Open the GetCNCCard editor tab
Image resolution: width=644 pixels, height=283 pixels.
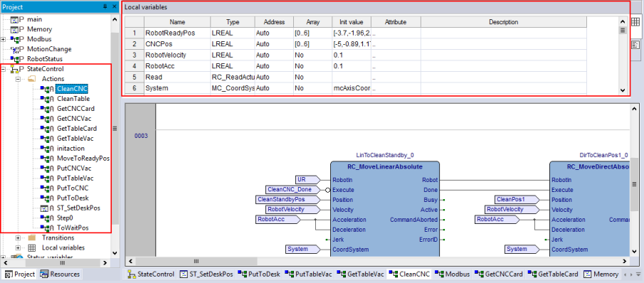coord(500,274)
